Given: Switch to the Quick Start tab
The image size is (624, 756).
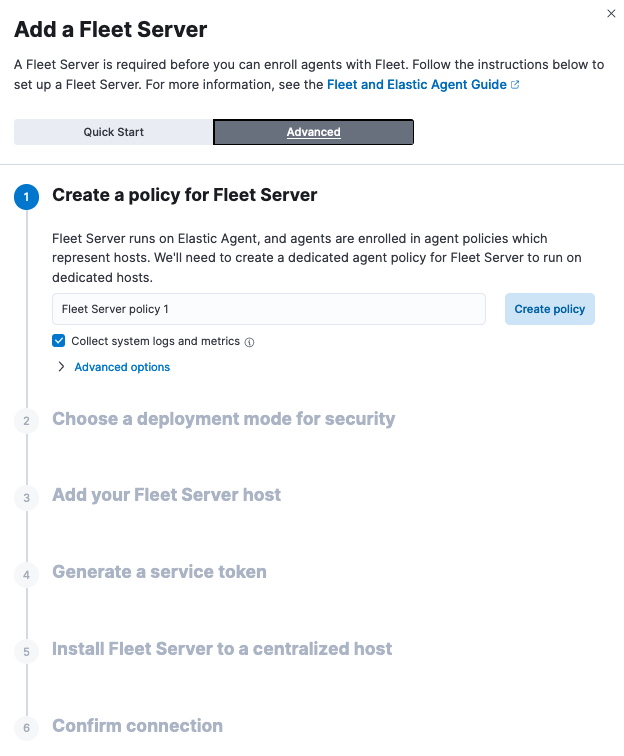Looking at the screenshot, I should coord(113,132).
